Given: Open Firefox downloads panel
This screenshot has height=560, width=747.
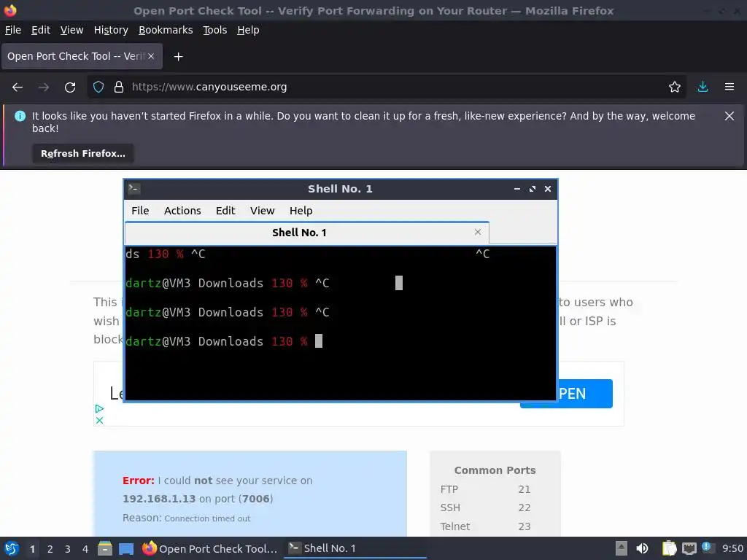Looking at the screenshot, I should click(x=703, y=87).
